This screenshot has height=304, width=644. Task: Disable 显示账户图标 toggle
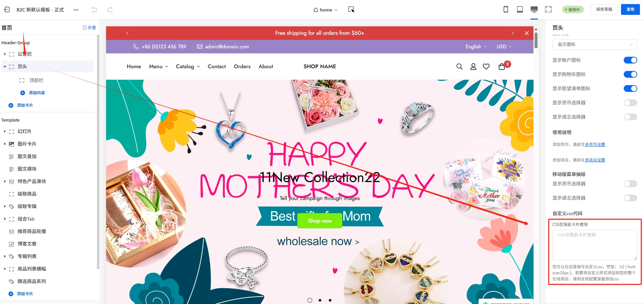pos(630,60)
